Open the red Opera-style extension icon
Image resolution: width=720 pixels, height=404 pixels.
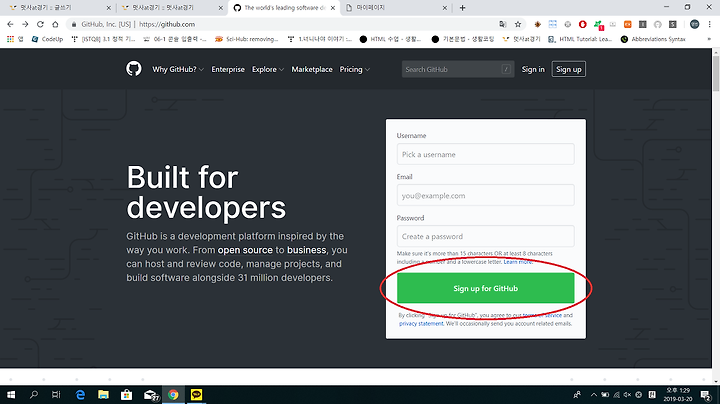click(x=583, y=24)
